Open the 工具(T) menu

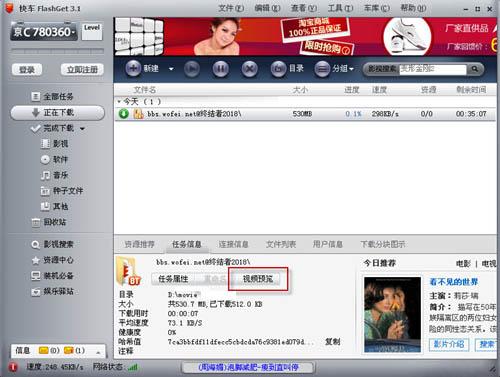tap(340, 8)
